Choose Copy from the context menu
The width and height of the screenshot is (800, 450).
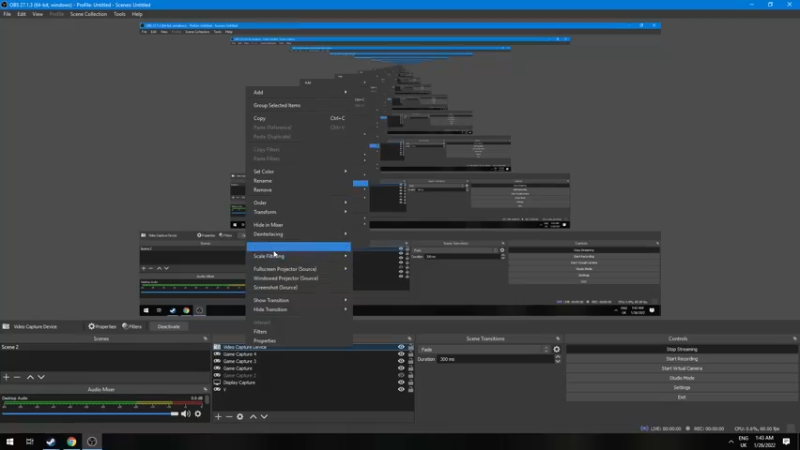pyautogui.click(x=299, y=118)
